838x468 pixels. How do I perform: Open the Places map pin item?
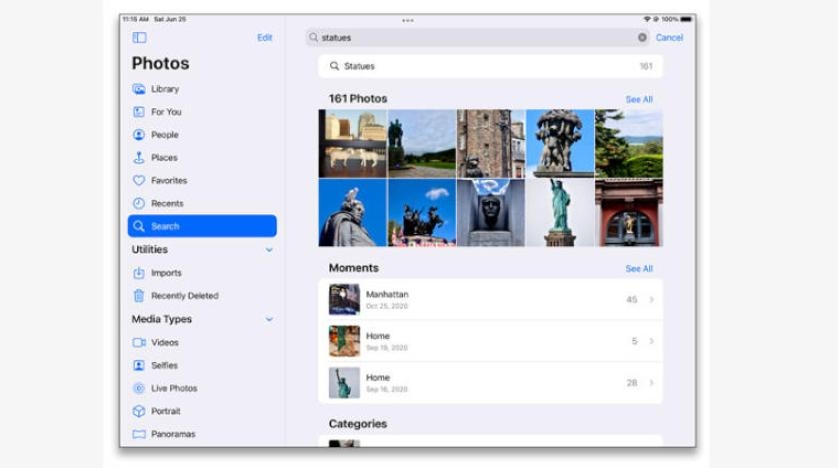[139, 158]
